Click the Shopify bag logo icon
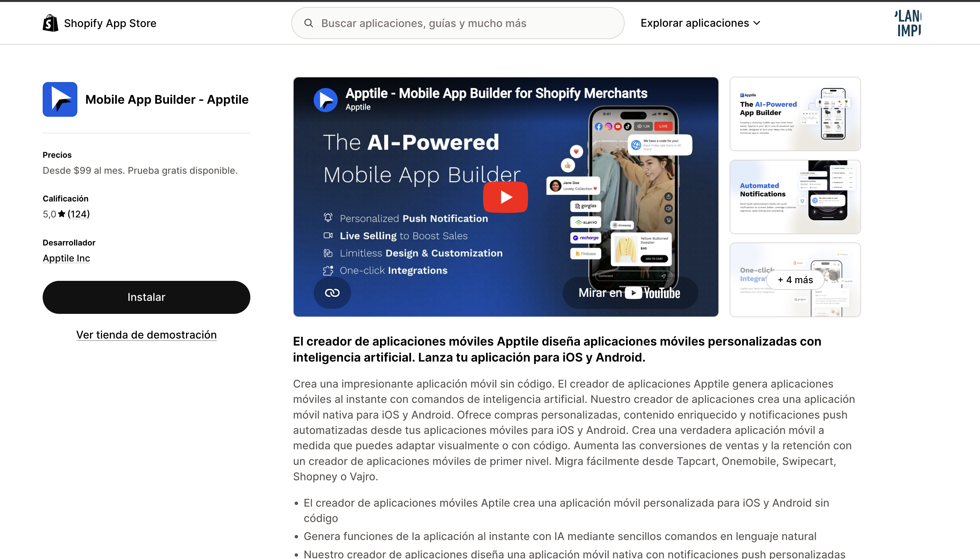This screenshot has height=559, width=980. click(x=50, y=23)
